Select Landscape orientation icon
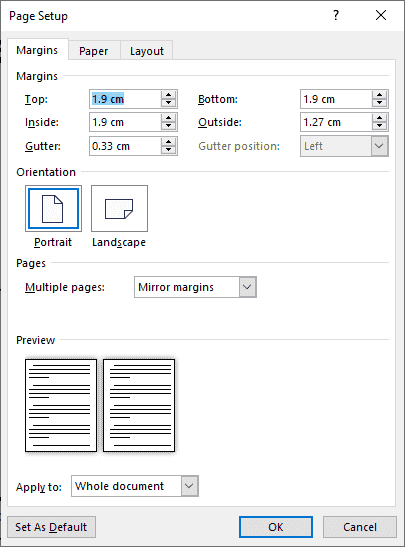Viewport: 405px width, 547px height. click(119, 208)
